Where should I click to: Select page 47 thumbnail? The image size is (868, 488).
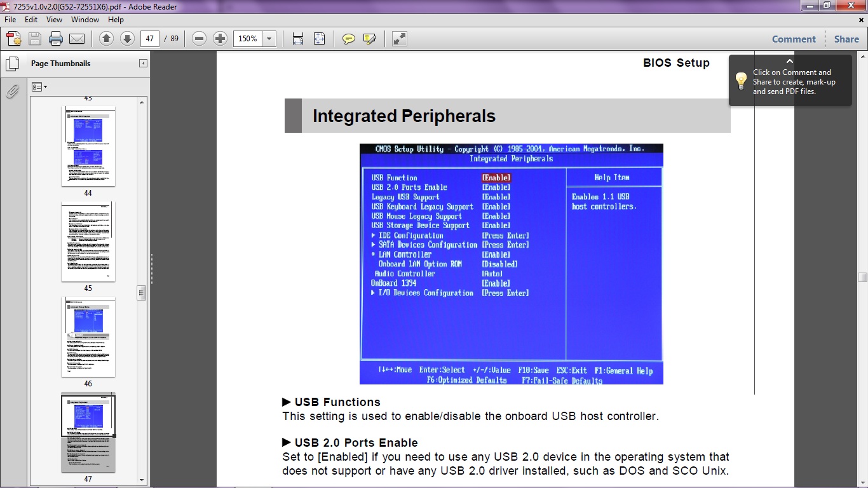click(x=88, y=433)
